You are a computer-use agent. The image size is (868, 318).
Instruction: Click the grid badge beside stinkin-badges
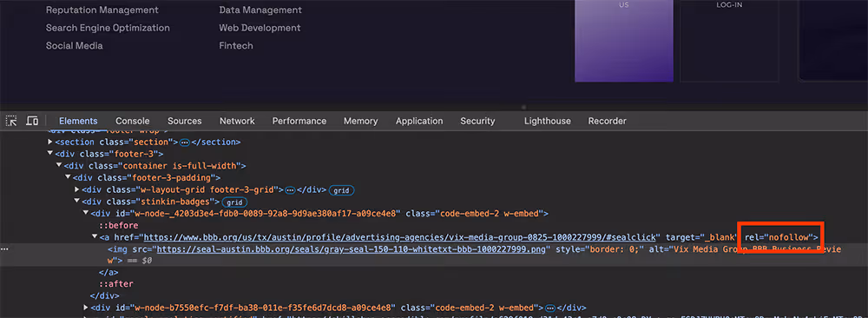tap(234, 202)
